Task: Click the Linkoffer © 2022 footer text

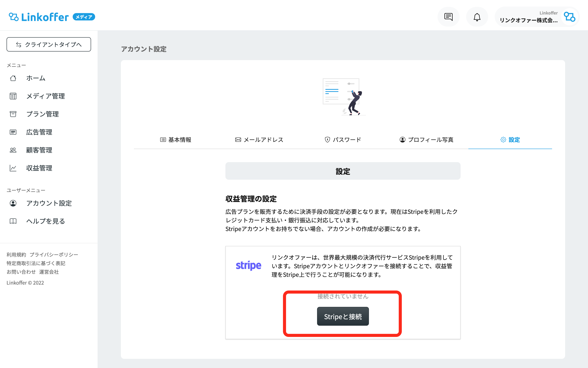Action: point(25,283)
